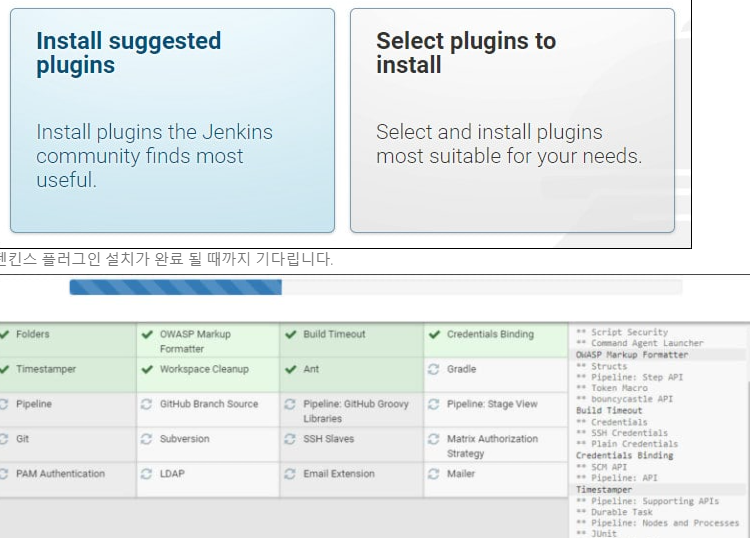Click the plugin installation progress bar

[375, 287]
